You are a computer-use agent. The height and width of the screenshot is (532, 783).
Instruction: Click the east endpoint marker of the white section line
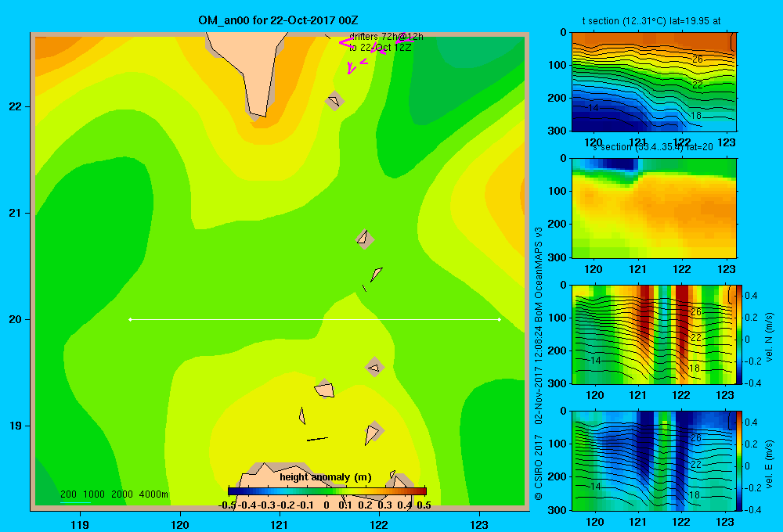pyautogui.click(x=500, y=319)
